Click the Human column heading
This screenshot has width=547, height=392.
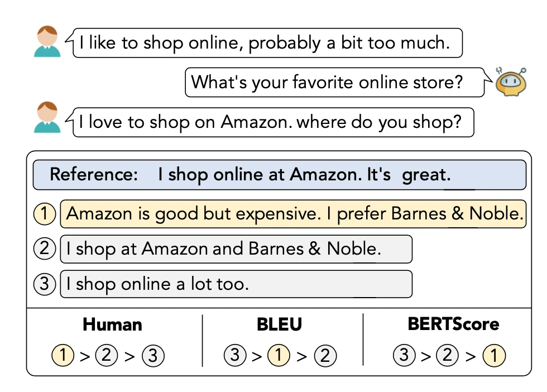pyautogui.click(x=112, y=324)
